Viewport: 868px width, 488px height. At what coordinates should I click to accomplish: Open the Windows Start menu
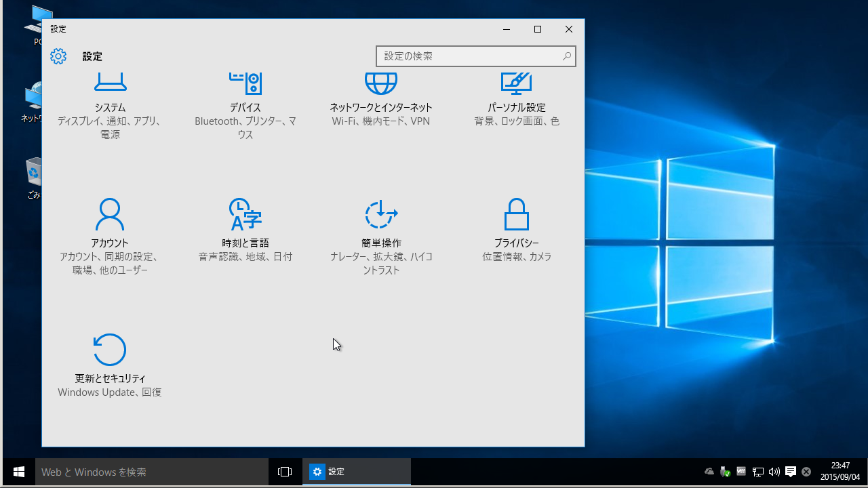pos(18,472)
